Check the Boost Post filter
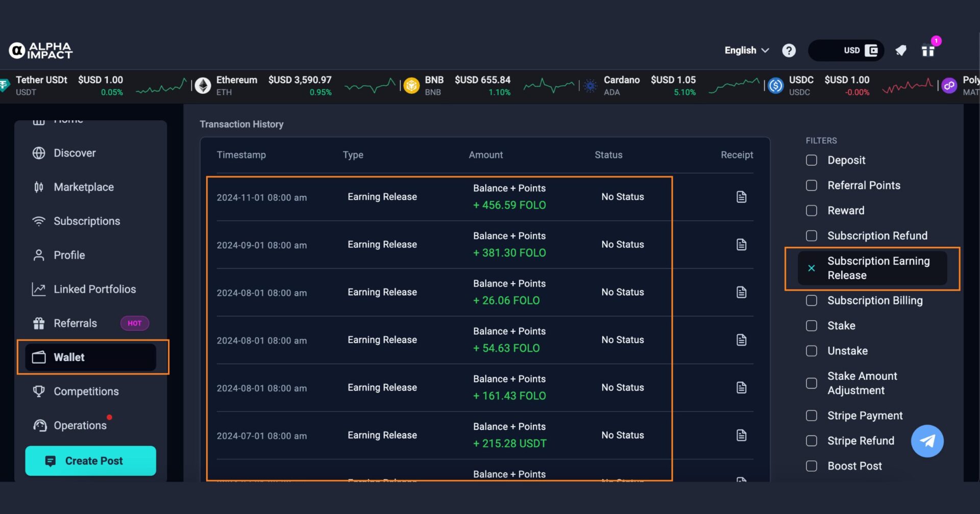Viewport: 980px width, 514px height. [x=812, y=466]
